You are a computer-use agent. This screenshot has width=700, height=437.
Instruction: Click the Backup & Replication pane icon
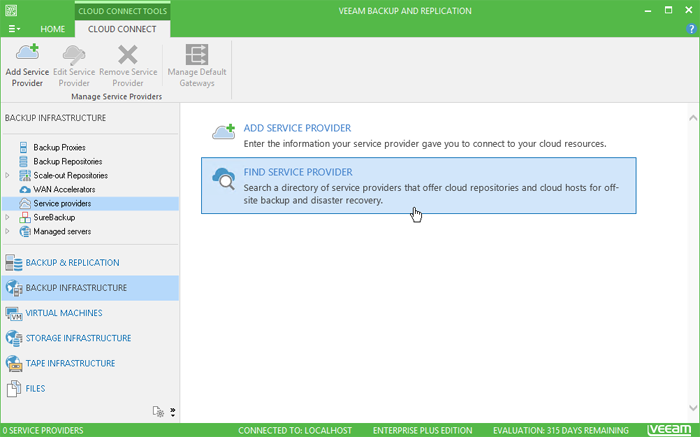click(x=13, y=263)
